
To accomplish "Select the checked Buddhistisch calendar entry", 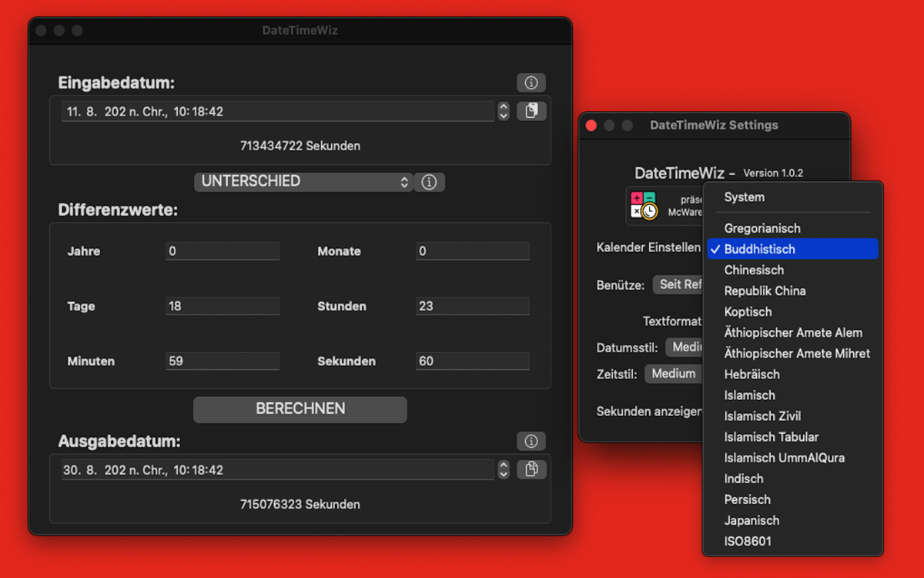I will click(x=792, y=249).
